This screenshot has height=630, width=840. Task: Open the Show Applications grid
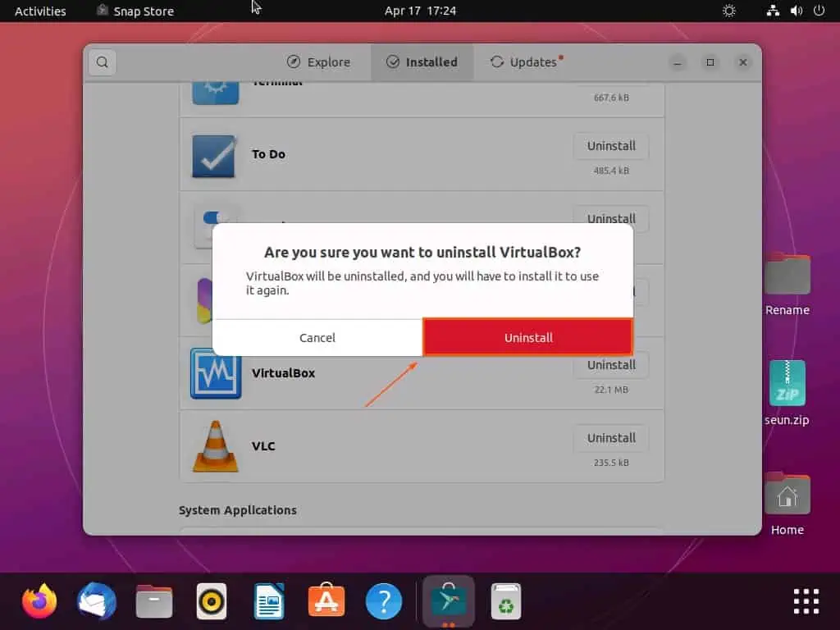pos(806,601)
